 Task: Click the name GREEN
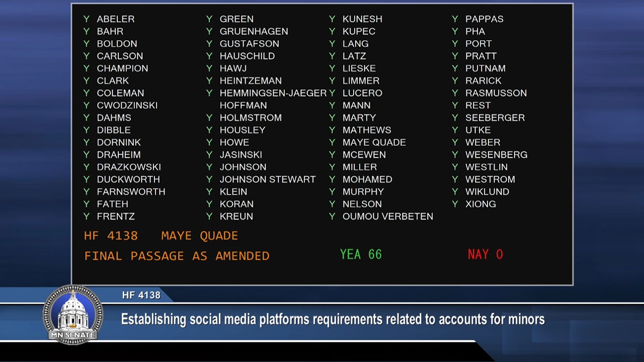[x=236, y=19]
